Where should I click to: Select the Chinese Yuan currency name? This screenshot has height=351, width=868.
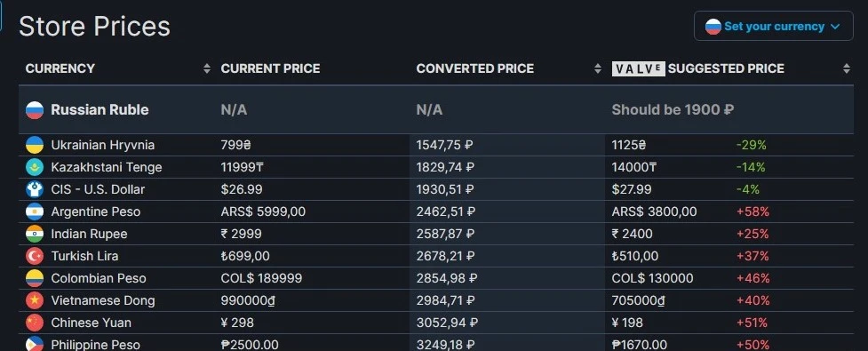92,323
